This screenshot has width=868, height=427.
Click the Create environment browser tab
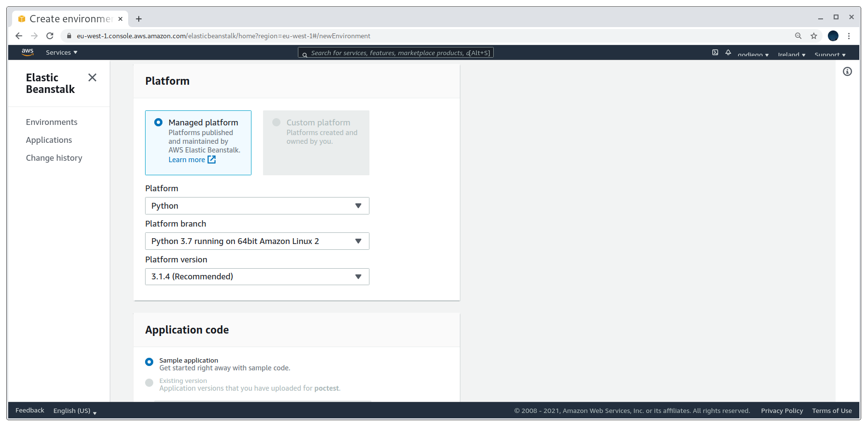(x=71, y=19)
